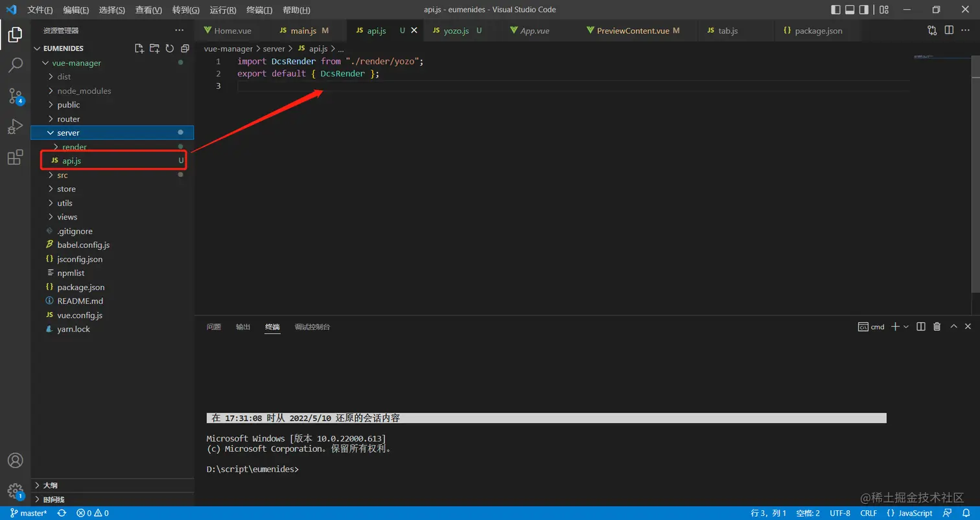980x520 pixels.
Task: Expand the views folder
Action: (x=112, y=217)
